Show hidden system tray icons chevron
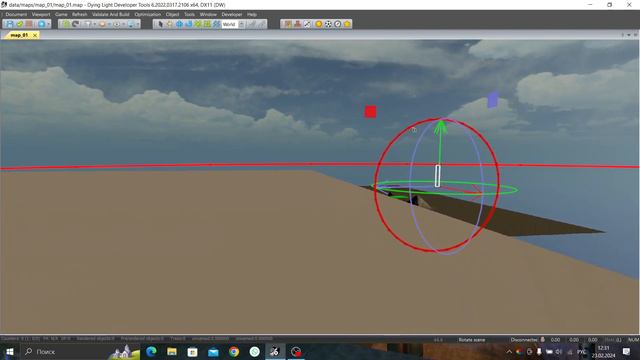 point(509,351)
